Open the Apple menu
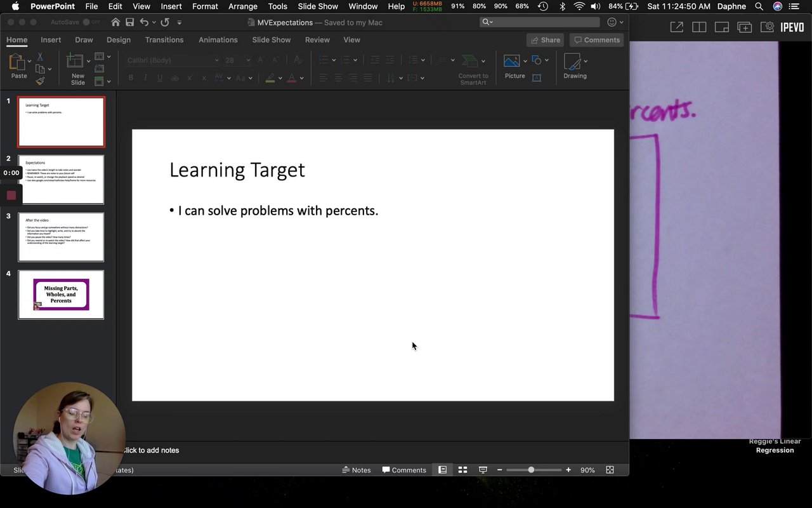812x508 pixels. pyautogui.click(x=15, y=6)
